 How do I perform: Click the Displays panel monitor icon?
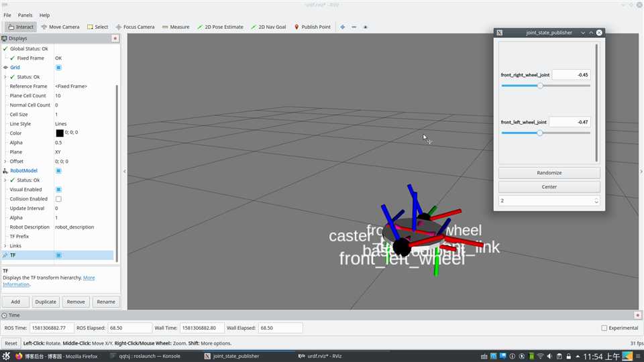[5, 38]
